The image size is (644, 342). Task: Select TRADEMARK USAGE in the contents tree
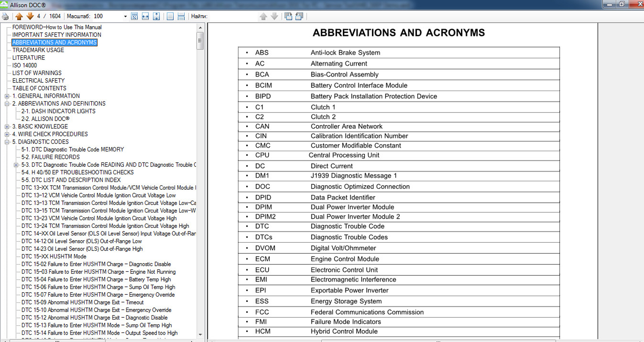pos(38,50)
